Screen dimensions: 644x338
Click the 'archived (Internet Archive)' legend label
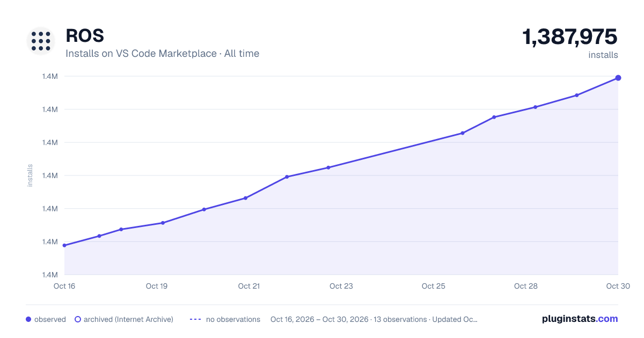pos(128,319)
